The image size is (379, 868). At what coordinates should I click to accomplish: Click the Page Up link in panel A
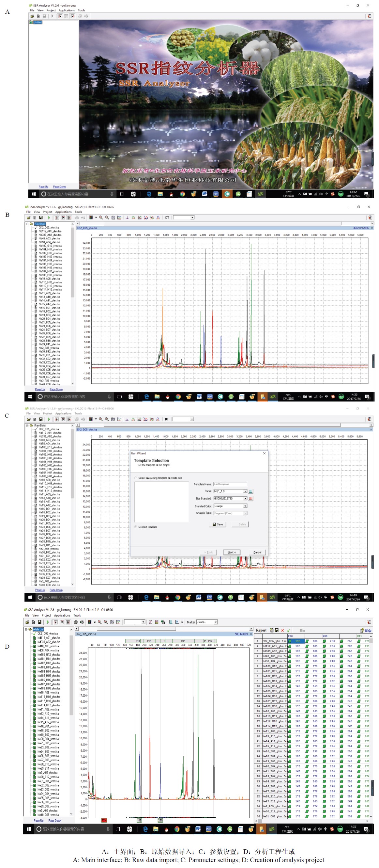(43, 187)
